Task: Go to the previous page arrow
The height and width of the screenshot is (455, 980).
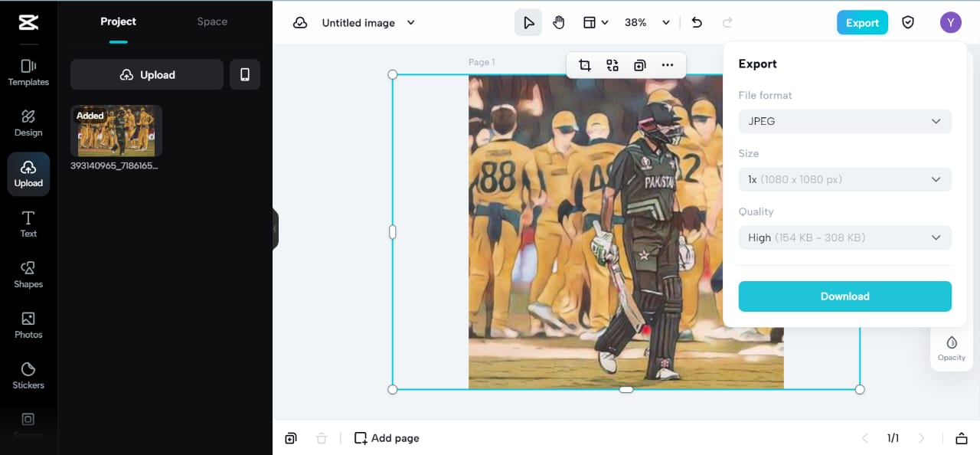Action: (x=865, y=438)
